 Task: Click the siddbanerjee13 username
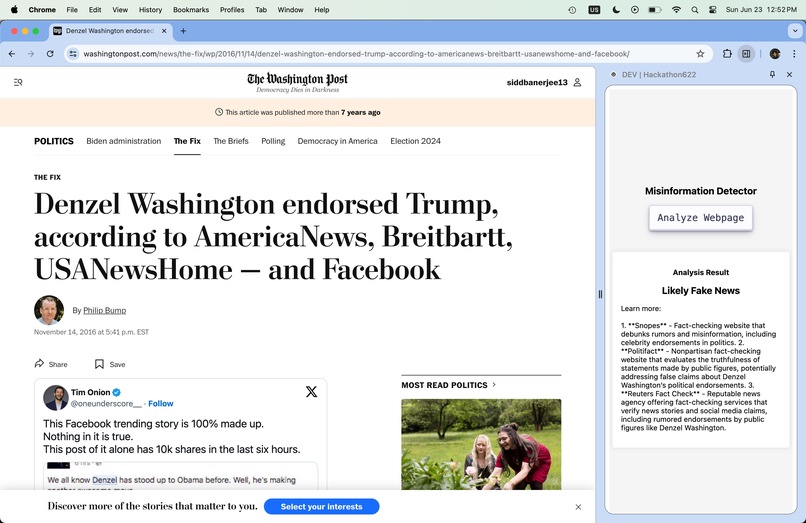(x=537, y=82)
